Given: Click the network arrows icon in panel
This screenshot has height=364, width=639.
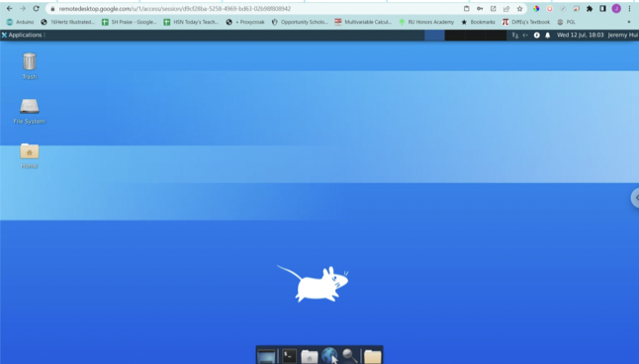Looking at the screenshot, I should (515, 35).
